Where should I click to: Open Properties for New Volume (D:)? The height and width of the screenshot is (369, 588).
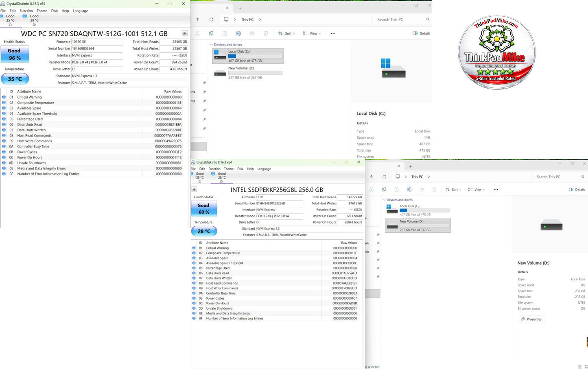coord(531,319)
